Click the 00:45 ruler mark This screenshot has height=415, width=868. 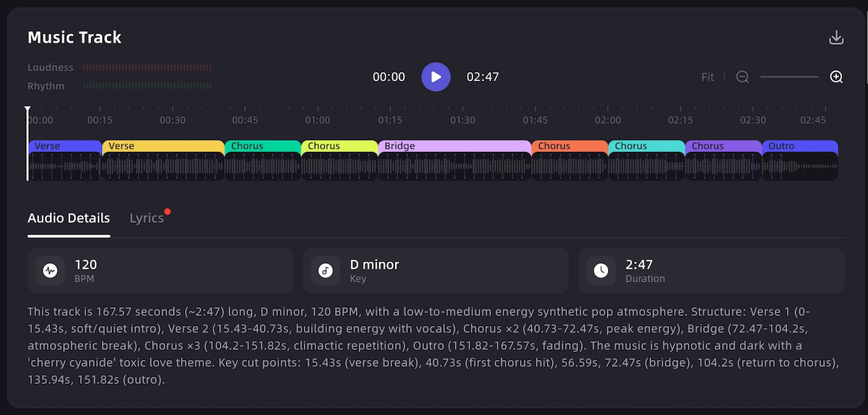pos(245,120)
